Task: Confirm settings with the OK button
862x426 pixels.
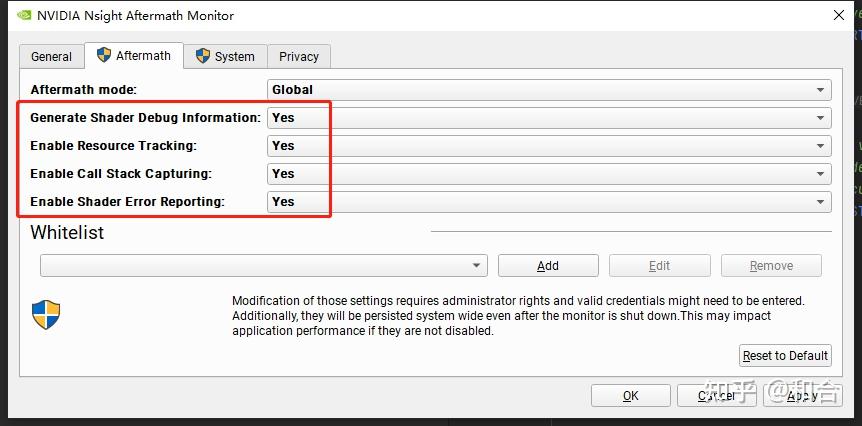Action: click(x=630, y=396)
